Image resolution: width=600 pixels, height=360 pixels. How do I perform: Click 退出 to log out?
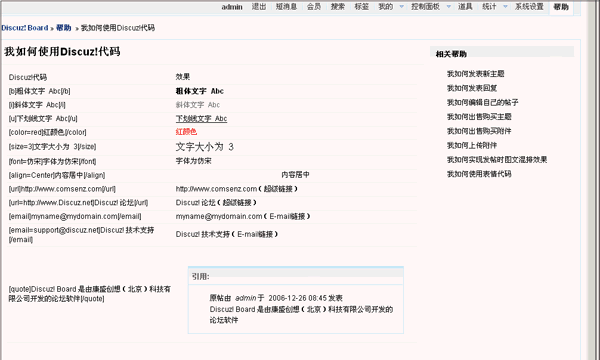click(259, 7)
